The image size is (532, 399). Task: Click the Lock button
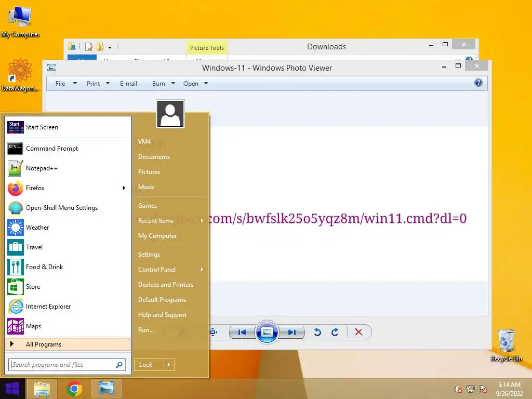(x=149, y=365)
